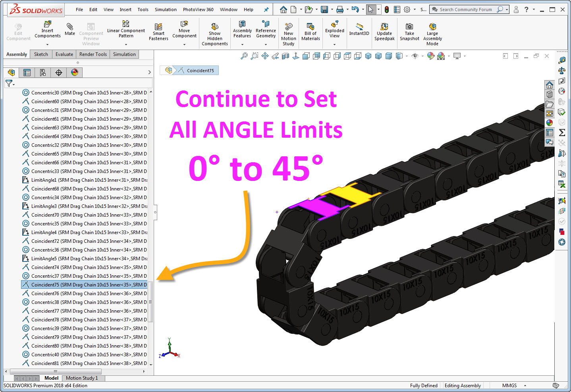Image resolution: width=571 pixels, height=392 pixels.
Task: Expand the Linear Component Pattern dropdown arrow
Action: point(126,44)
